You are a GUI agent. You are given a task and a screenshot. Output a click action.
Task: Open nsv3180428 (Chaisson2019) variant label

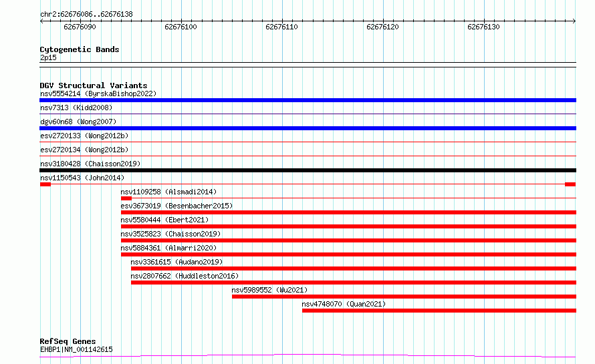[90, 164]
